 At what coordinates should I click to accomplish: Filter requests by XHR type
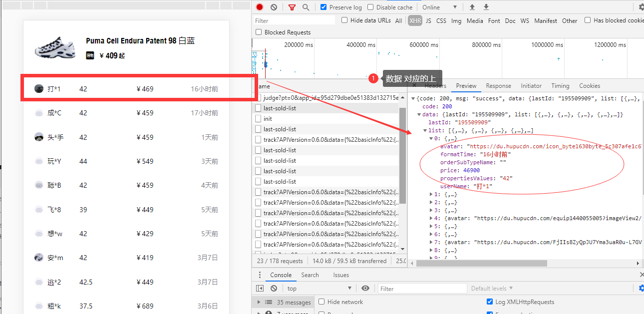click(415, 20)
